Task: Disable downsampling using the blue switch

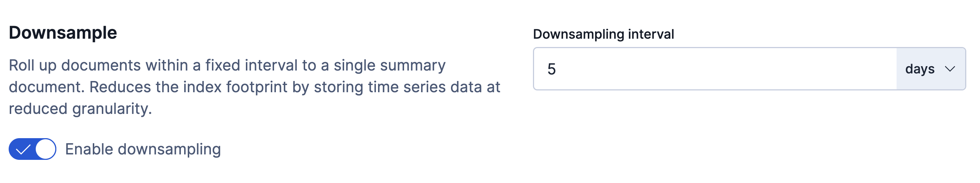Action: 32,149
